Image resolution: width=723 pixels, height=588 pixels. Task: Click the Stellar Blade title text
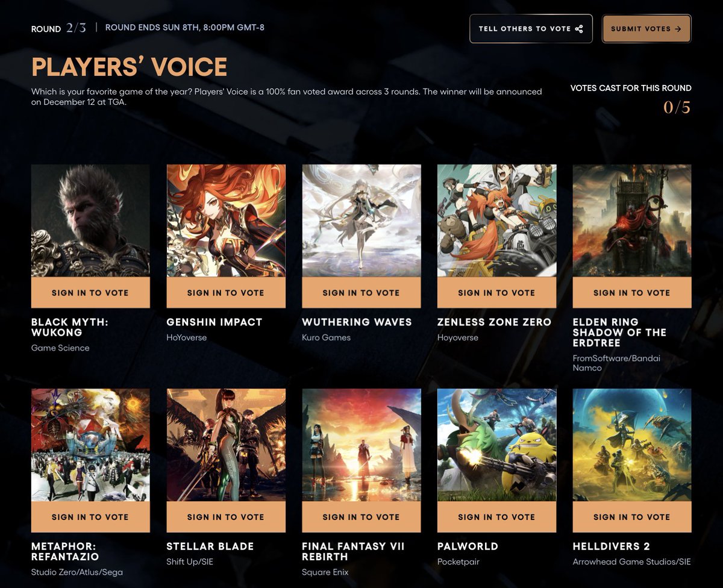point(210,546)
